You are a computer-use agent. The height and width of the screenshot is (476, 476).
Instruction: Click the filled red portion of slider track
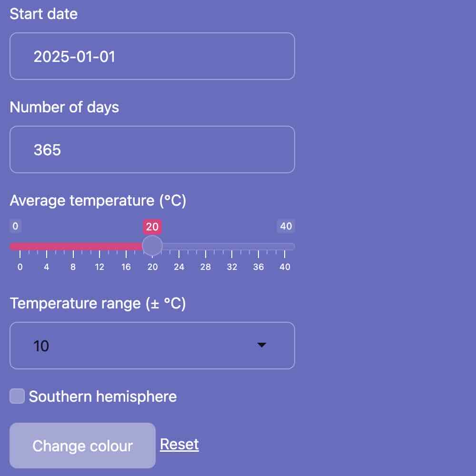point(76,246)
